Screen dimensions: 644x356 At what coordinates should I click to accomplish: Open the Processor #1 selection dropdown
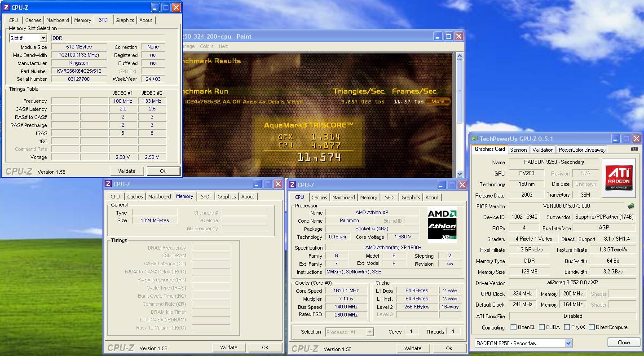click(370, 332)
